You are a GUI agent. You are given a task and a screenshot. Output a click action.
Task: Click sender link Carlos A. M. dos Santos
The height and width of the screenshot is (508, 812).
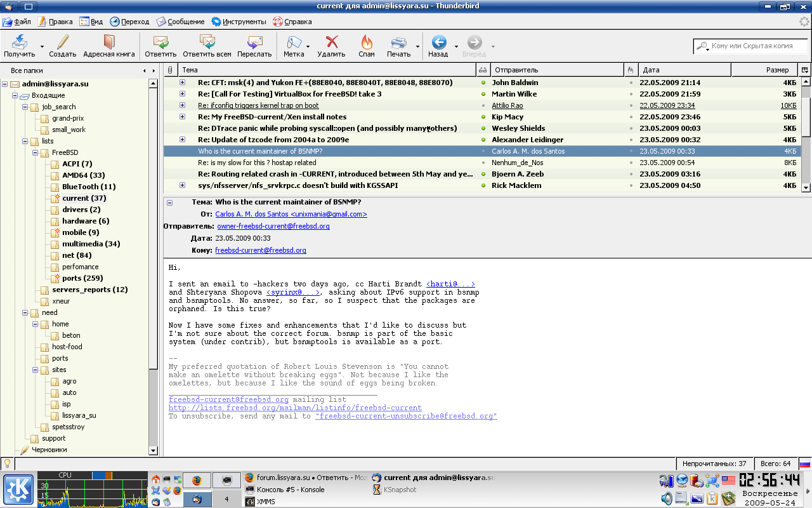[291, 215]
